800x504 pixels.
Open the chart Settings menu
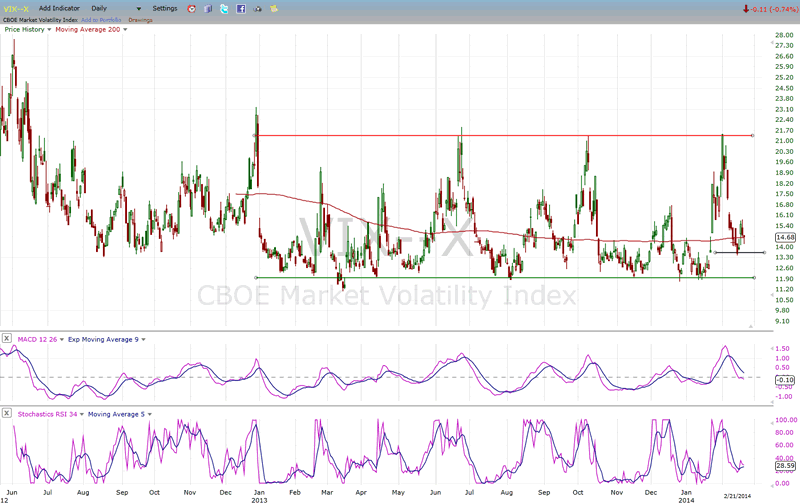165,9
